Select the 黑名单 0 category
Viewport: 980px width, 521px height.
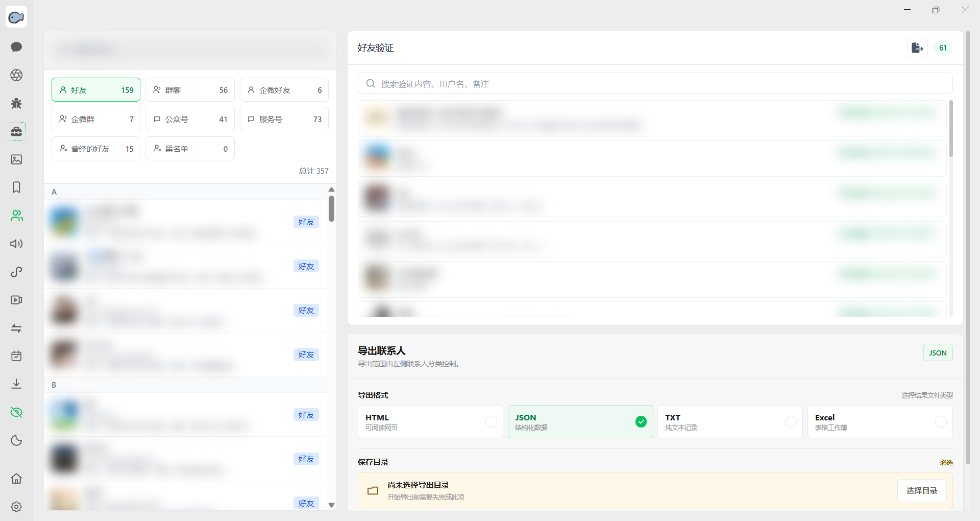pyautogui.click(x=190, y=149)
